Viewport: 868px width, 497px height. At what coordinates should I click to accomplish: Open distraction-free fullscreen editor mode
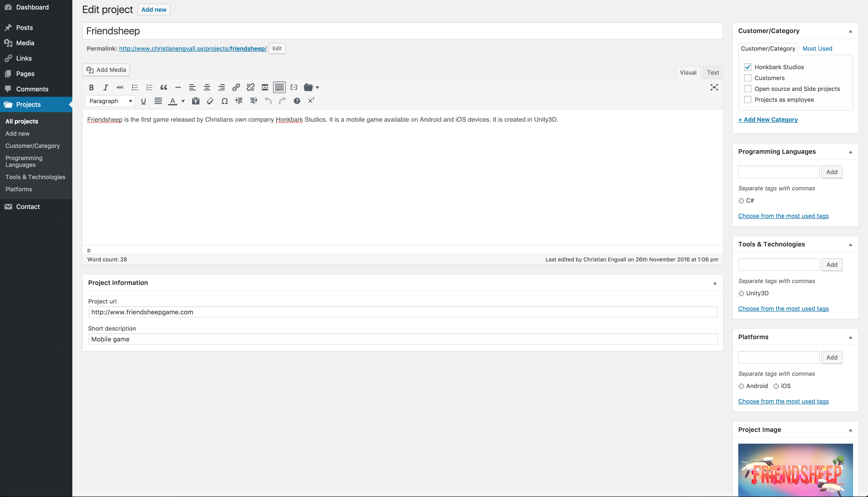click(714, 87)
